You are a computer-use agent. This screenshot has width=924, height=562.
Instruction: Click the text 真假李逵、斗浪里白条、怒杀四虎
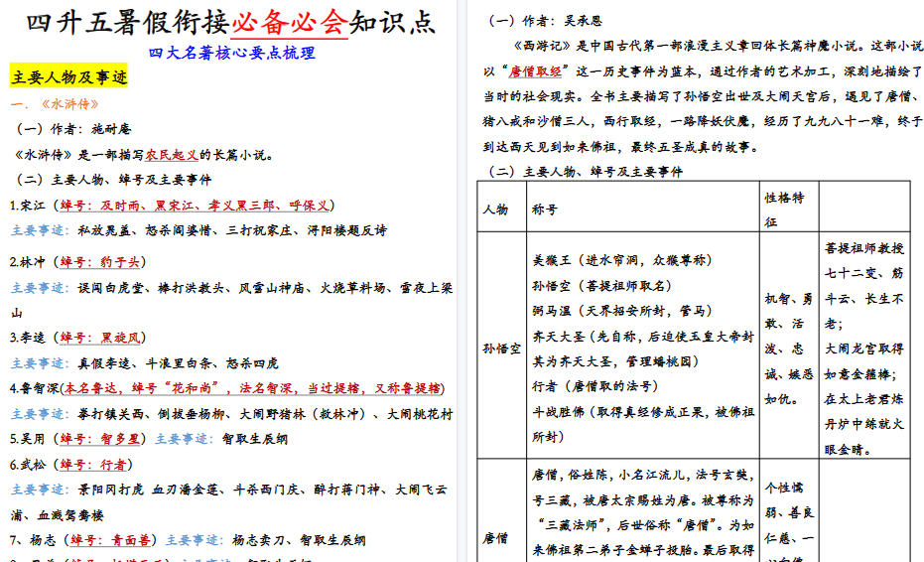click(178, 363)
